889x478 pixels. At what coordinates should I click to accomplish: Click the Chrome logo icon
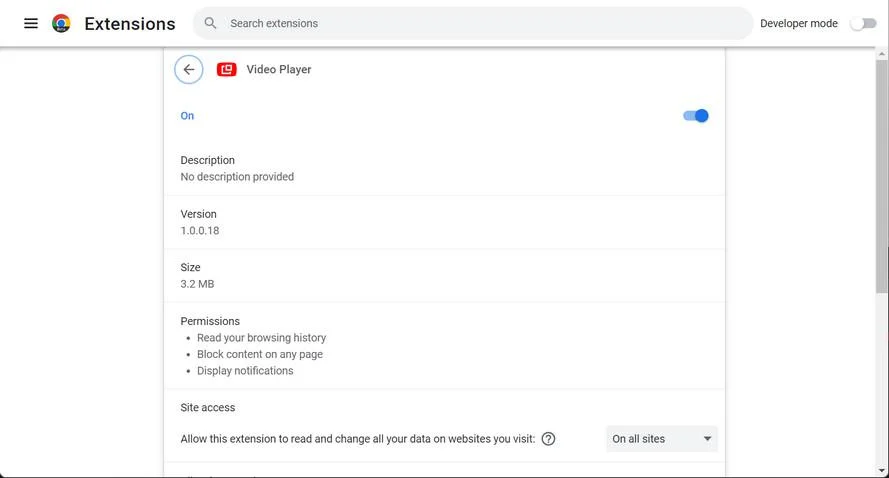[61, 23]
